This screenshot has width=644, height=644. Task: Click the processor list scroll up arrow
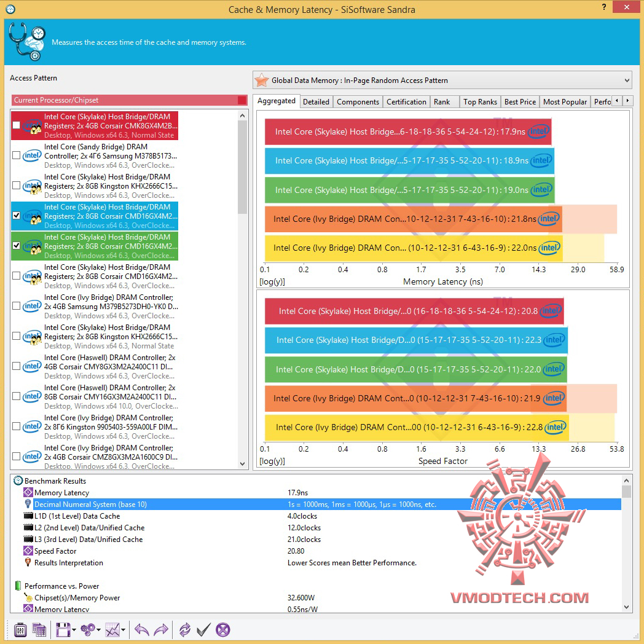242,116
